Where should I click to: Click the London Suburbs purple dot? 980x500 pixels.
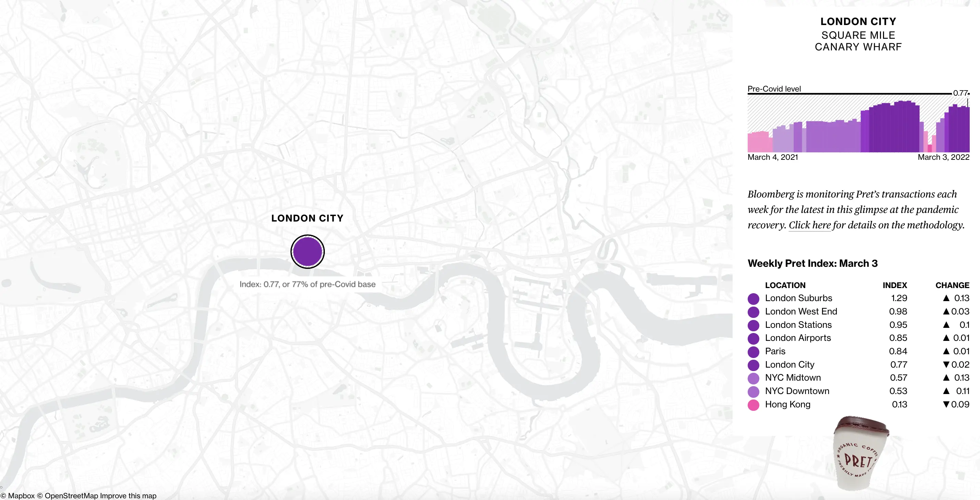[x=753, y=299]
